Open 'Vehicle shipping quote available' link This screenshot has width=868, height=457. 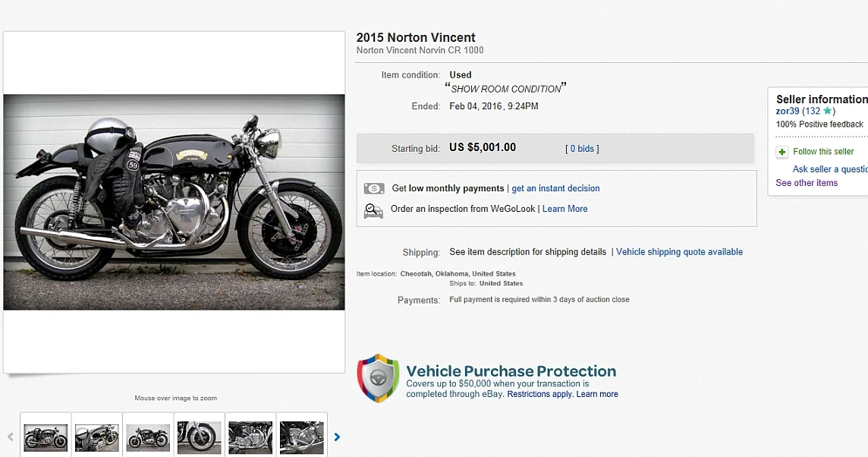(679, 252)
